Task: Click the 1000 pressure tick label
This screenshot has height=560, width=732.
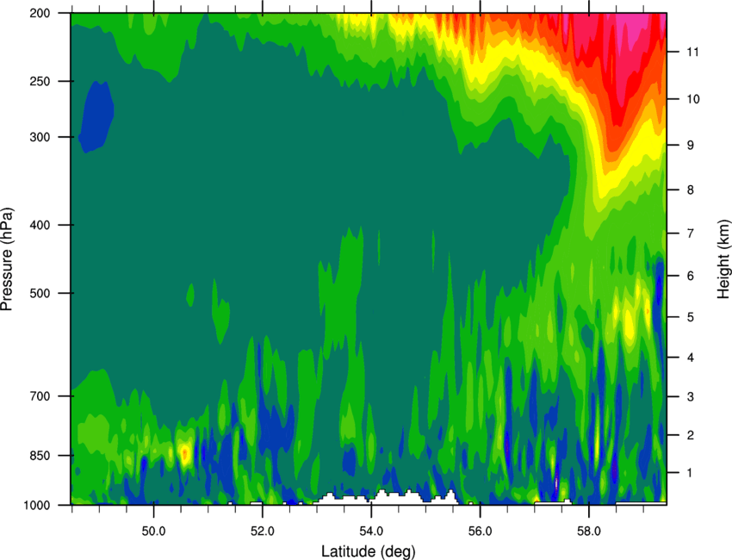Action: (36, 505)
